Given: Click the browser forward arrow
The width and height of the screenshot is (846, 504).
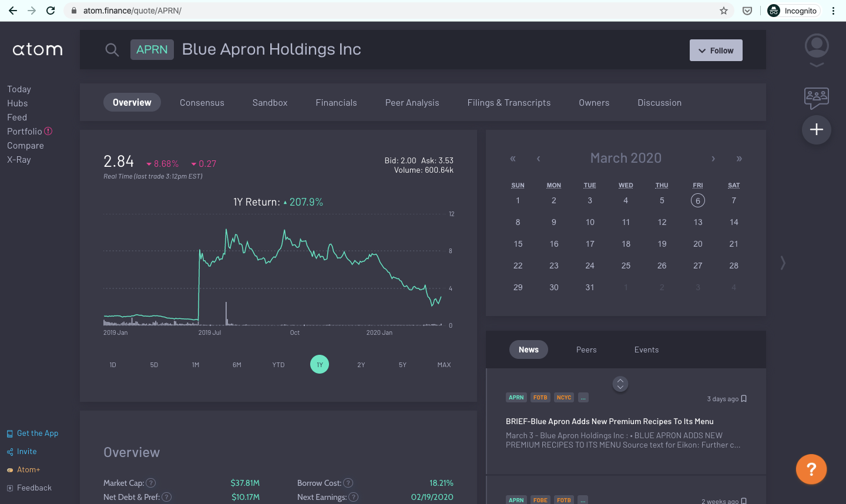Looking at the screenshot, I should (x=32, y=11).
